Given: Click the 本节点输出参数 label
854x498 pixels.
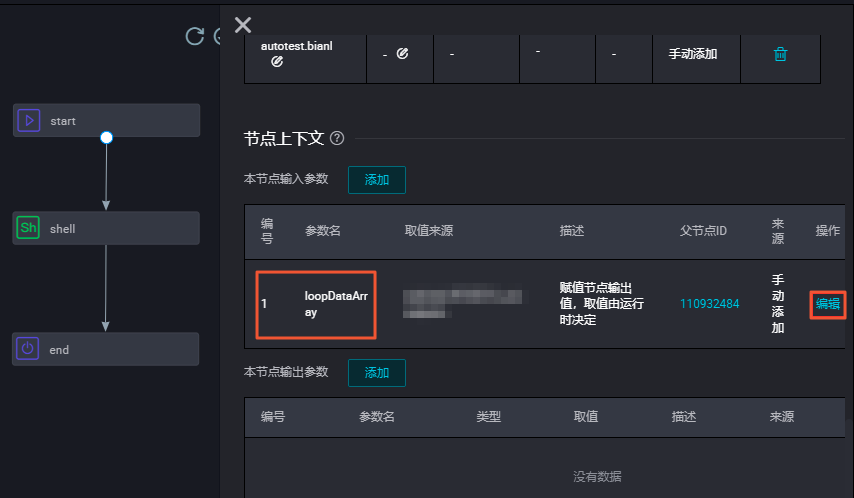Looking at the screenshot, I should tap(286, 372).
